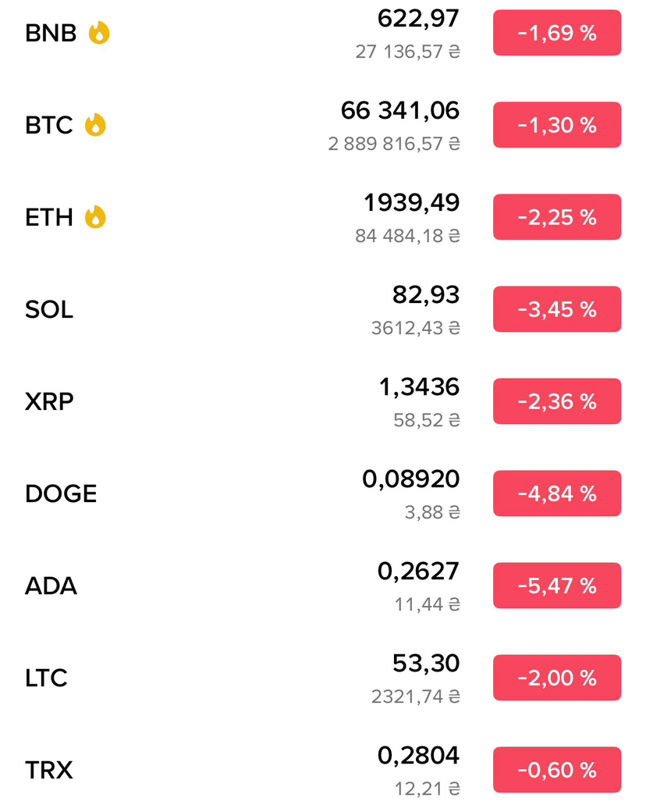Open the ADA coin label
The width and height of the screenshot is (646, 812).
coord(51,586)
